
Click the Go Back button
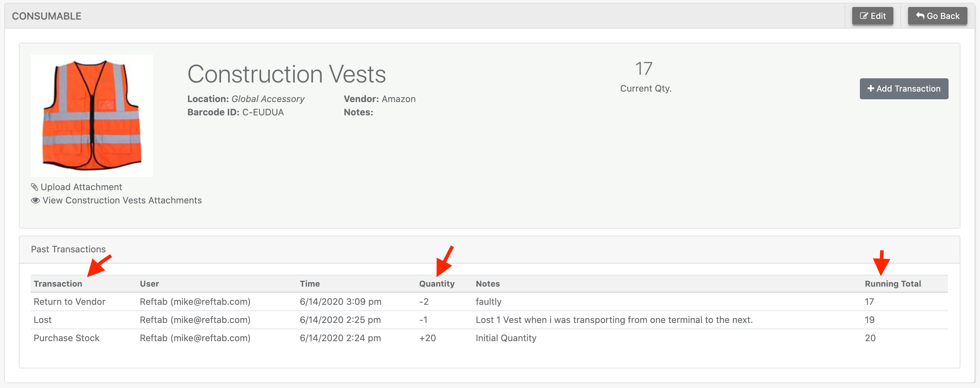(x=937, y=16)
